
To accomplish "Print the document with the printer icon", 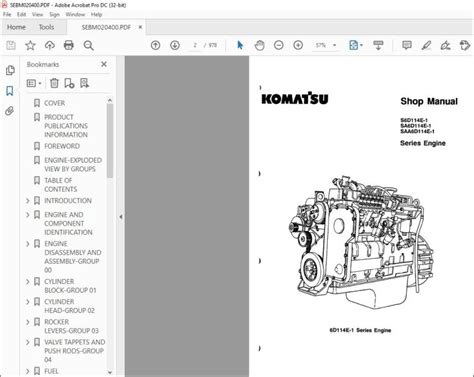I will 69,45.
